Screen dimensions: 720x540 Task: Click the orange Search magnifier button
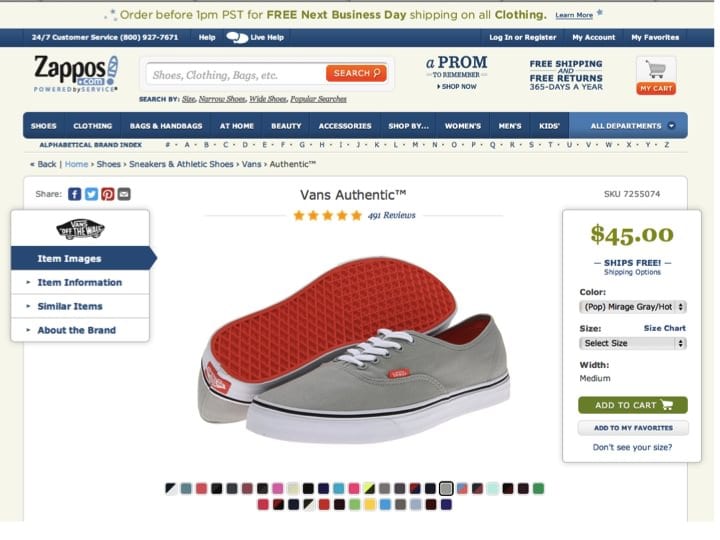coord(356,73)
